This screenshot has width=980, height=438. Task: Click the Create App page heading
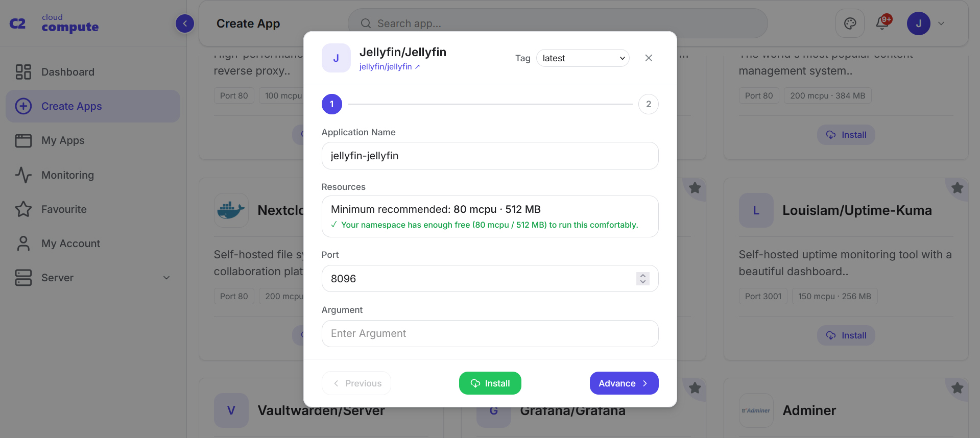click(248, 23)
